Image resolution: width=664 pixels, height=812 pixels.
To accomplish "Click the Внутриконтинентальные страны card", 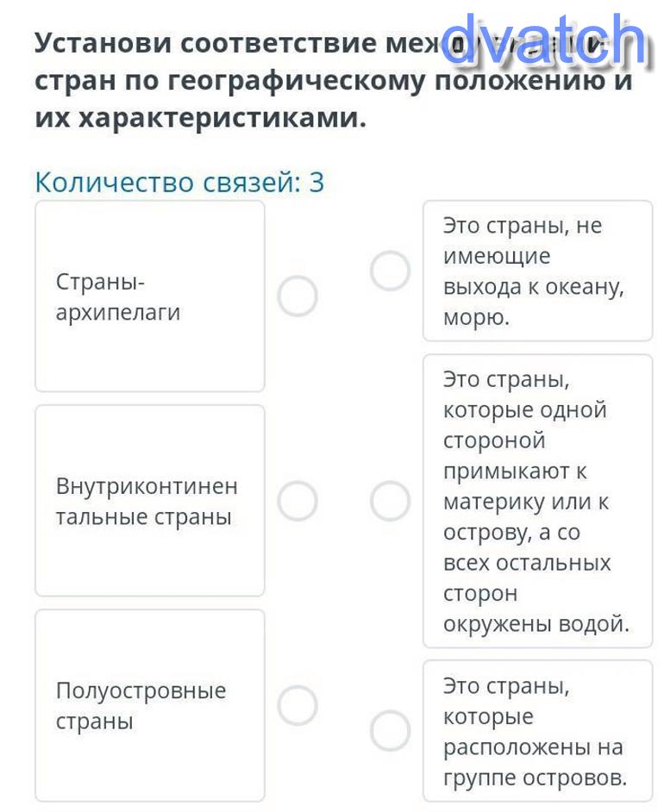I will click(149, 501).
